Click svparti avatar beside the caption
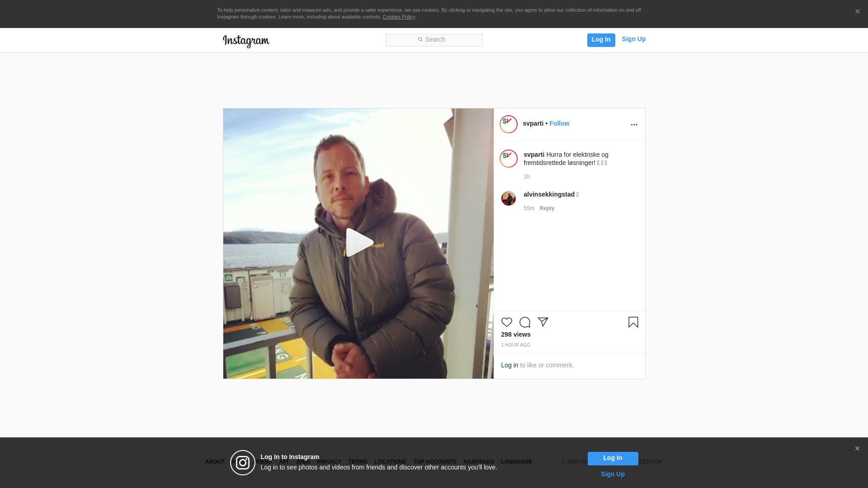The height and width of the screenshot is (488, 868). click(x=509, y=159)
